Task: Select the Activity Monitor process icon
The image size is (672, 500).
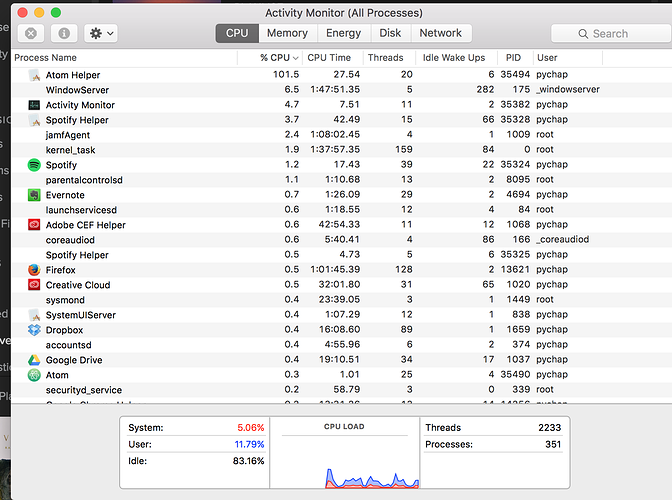Action: click(x=34, y=105)
